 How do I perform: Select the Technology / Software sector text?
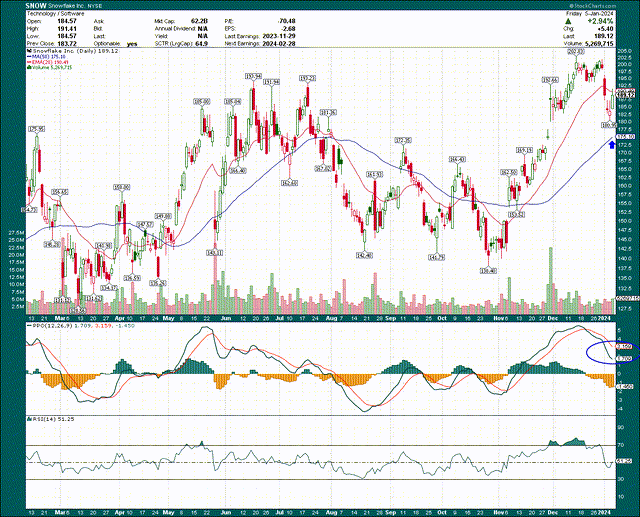(x=56, y=13)
